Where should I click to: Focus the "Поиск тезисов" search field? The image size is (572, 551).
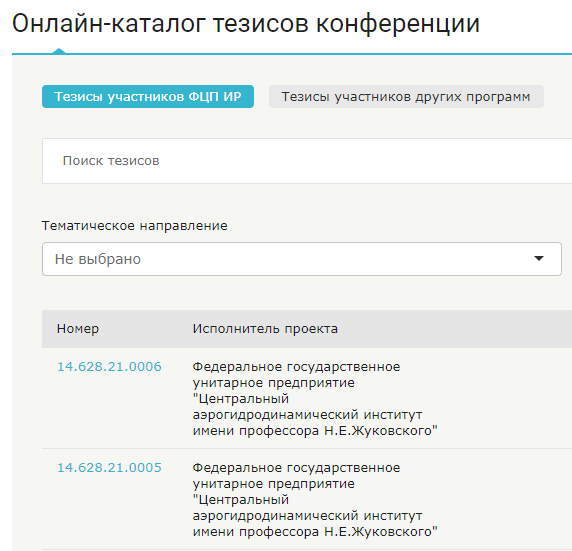307,161
